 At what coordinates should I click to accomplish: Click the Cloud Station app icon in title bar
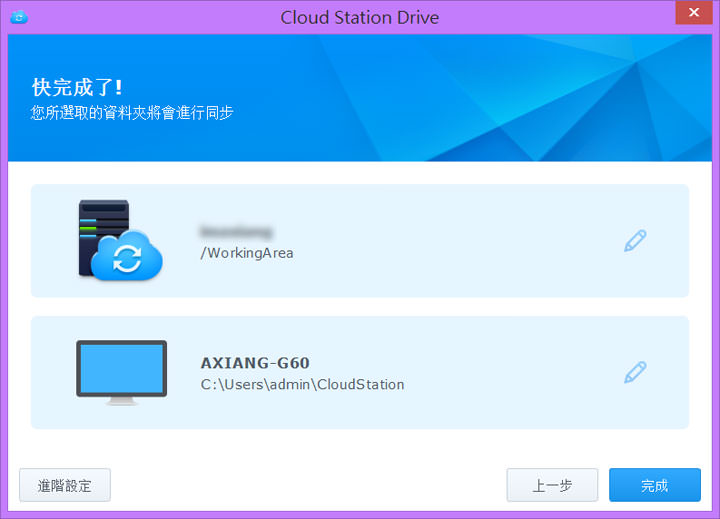pos(18,17)
